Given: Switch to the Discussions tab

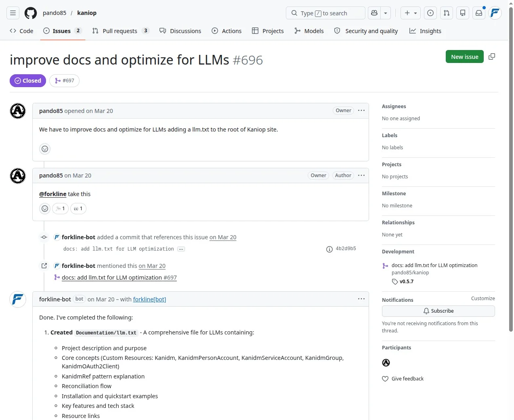Looking at the screenshot, I should (180, 31).
